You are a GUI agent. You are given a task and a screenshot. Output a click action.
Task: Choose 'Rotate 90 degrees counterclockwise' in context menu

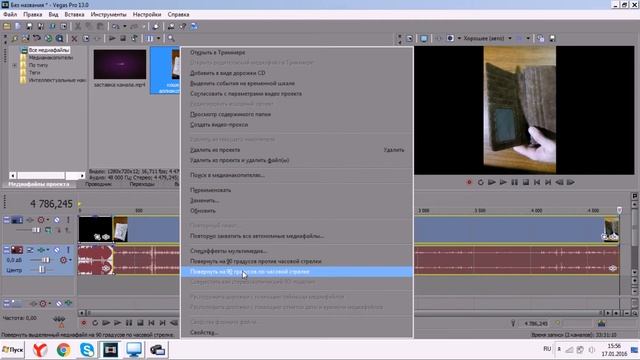(x=297, y=261)
